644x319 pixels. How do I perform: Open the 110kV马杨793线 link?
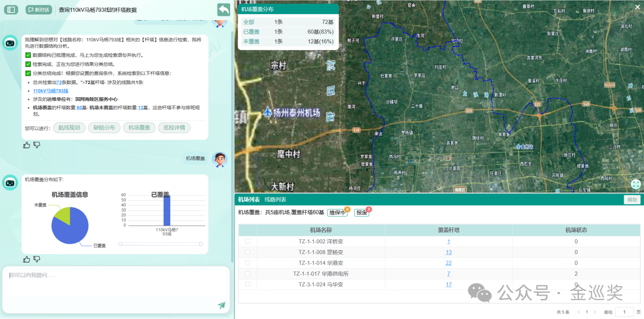[51, 91]
